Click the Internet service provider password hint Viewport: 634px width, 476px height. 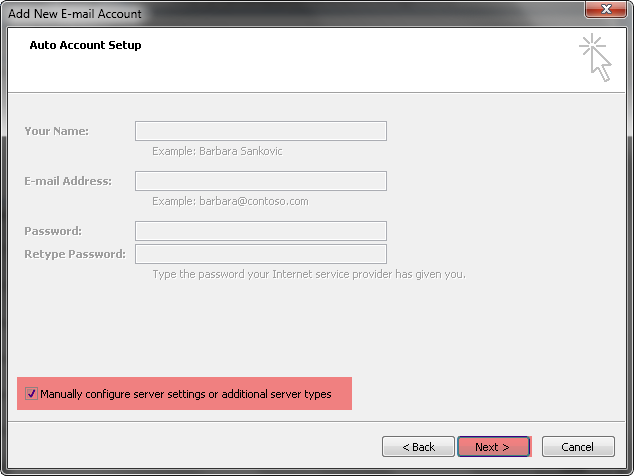pyautogui.click(x=309, y=274)
